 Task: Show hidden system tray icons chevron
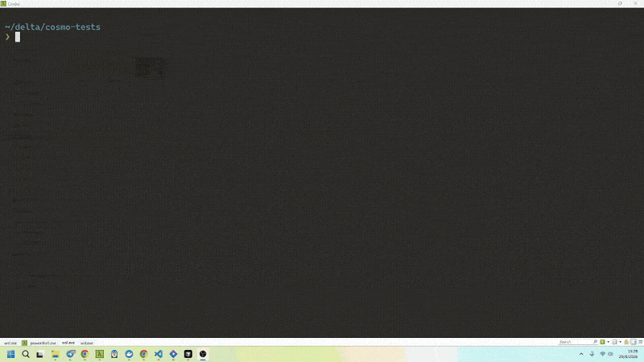coord(581,354)
